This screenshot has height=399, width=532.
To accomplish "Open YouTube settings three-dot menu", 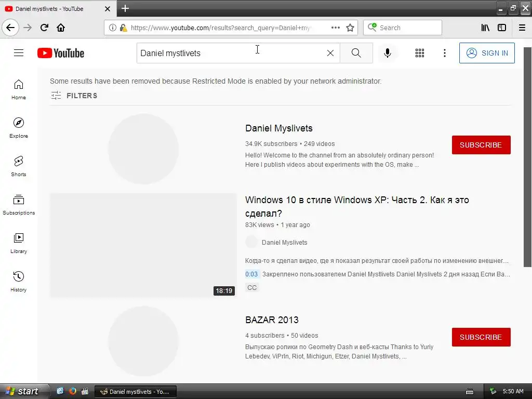I will pos(445,53).
